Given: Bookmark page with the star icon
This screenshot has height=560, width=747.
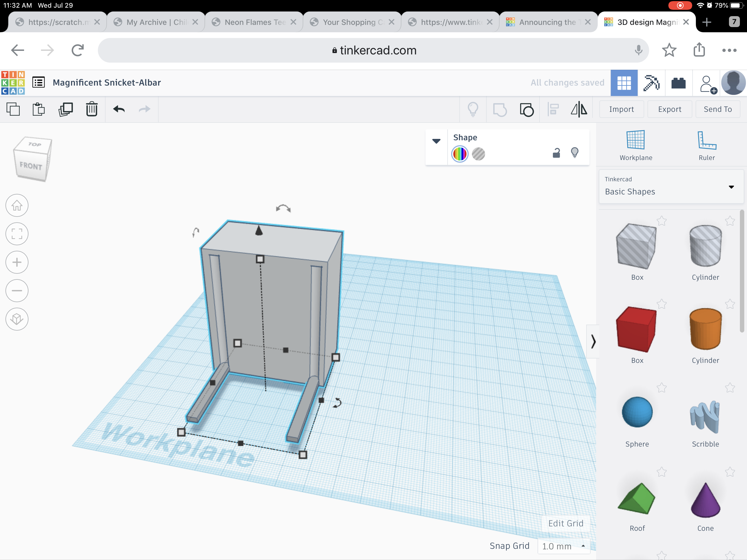Looking at the screenshot, I should pyautogui.click(x=669, y=50).
